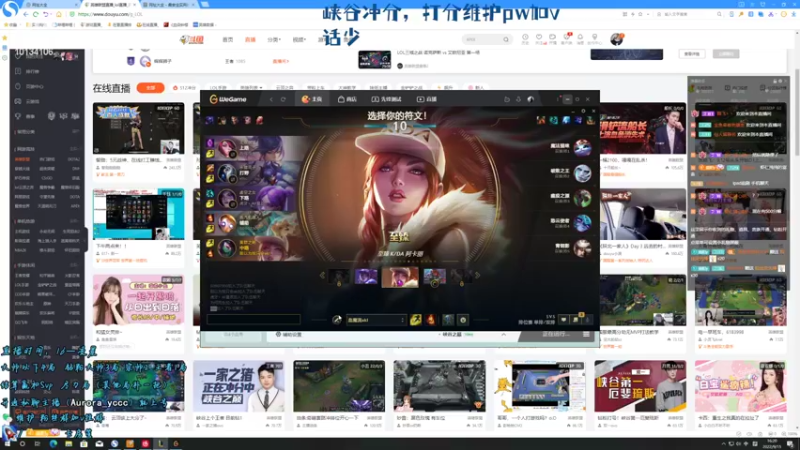The width and height of the screenshot is (800, 450).
Task: Click the WeGame logo
Action: coord(228,99)
